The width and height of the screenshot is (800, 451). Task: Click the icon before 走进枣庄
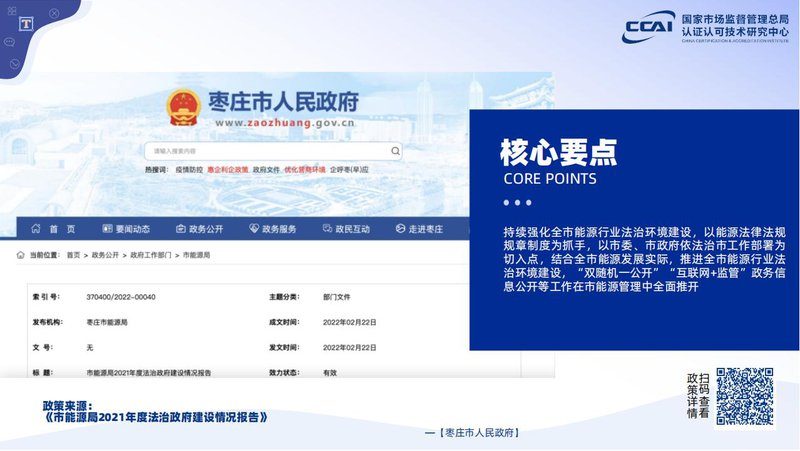(400, 229)
